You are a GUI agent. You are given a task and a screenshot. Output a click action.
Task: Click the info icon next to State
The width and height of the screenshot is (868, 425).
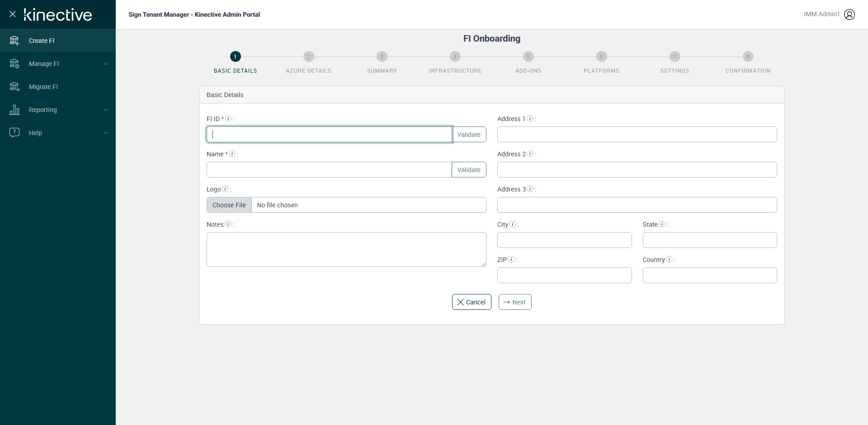click(x=662, y=224)
